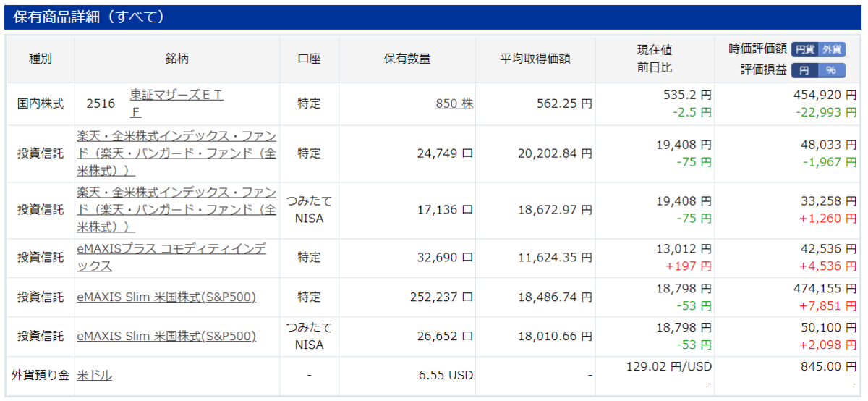
Task: Open eMAXIS Slim 米国株式 特定 account link
Action: pos(166,297)
